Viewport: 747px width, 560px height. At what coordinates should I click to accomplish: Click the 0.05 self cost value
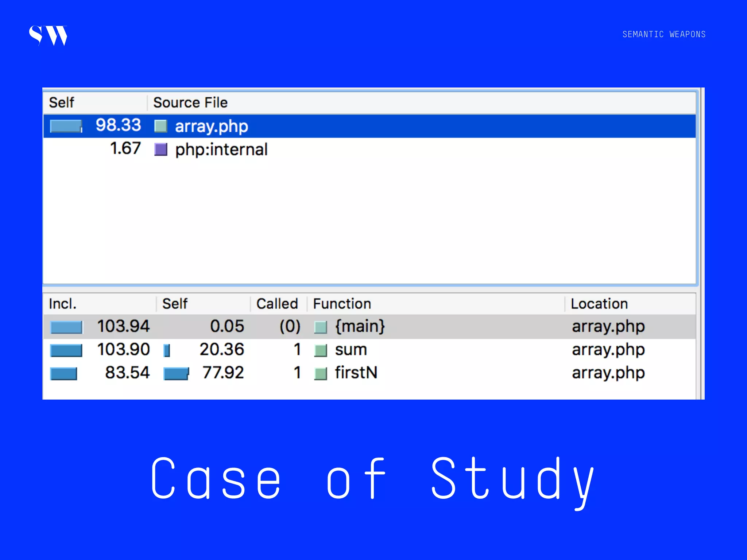227,326
